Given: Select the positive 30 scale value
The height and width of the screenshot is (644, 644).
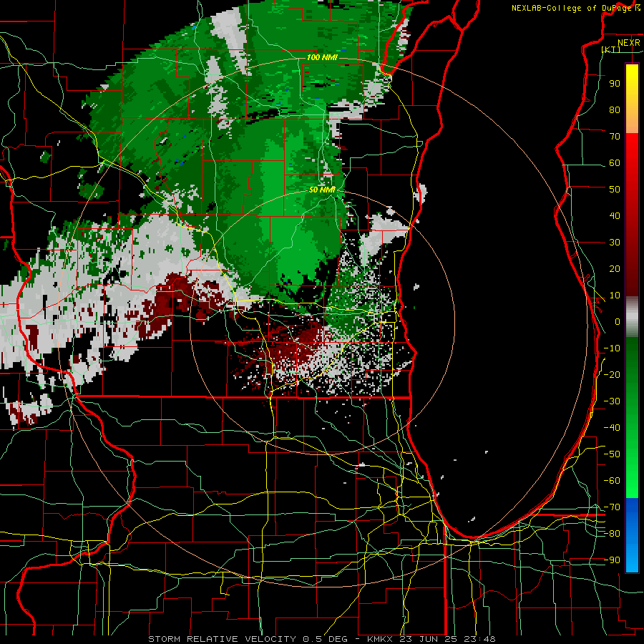Looking at the screenshot, I should pos(615,243).
